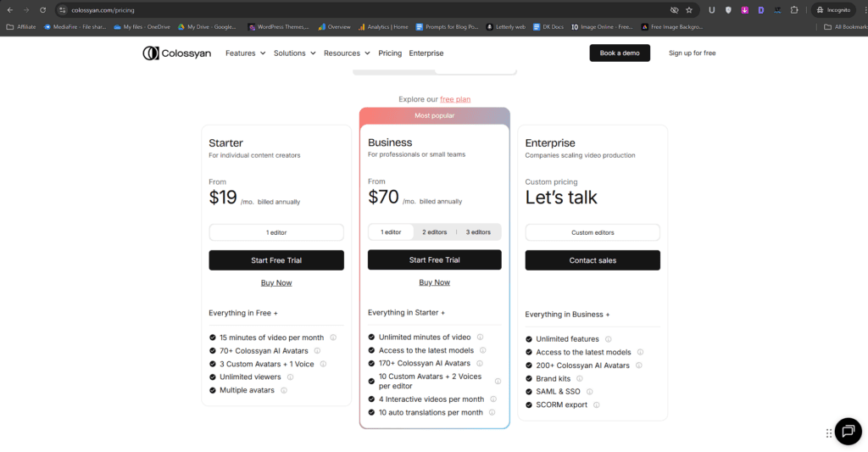Info icon beside Unlimited features

(x=609, y=339)
